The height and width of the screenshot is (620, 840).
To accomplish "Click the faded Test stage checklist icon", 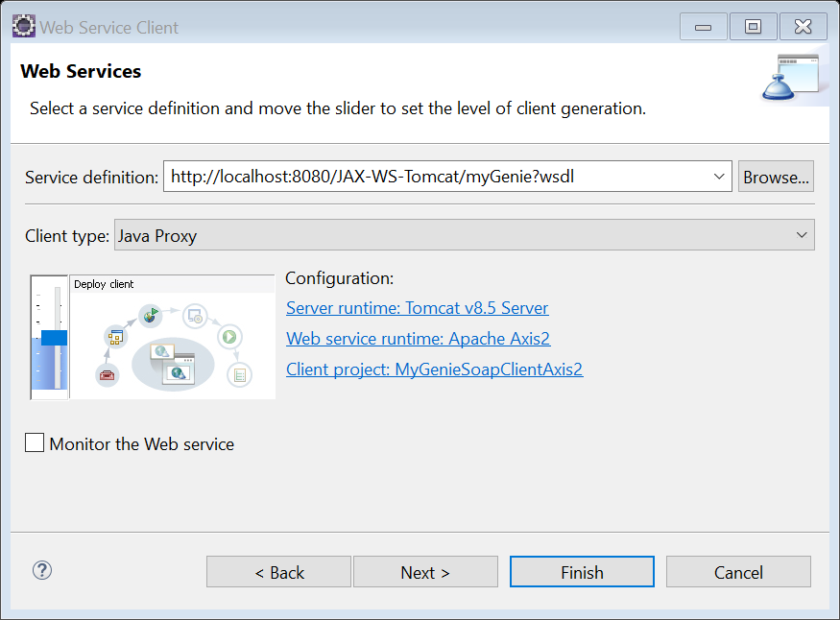I will pos(237,374).
